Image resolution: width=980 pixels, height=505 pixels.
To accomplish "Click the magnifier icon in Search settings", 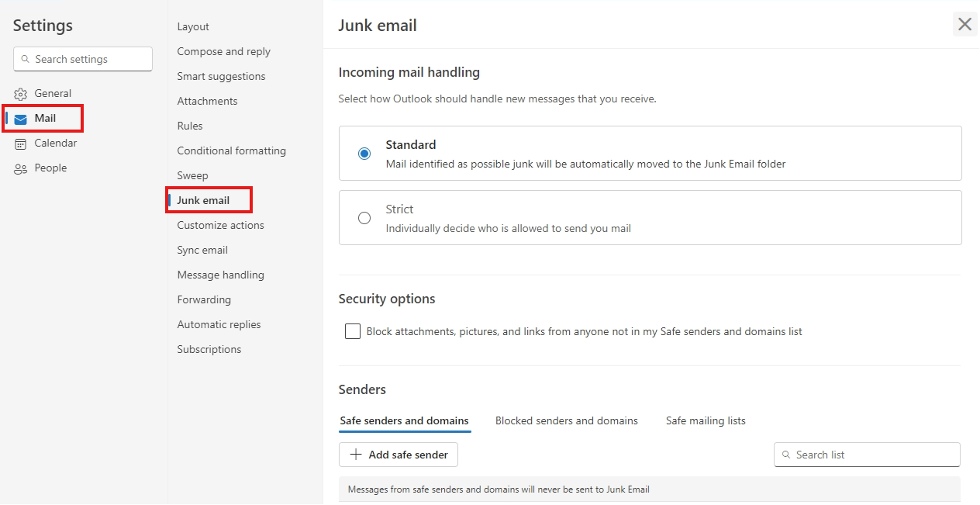I will click(x=26, y=59).
